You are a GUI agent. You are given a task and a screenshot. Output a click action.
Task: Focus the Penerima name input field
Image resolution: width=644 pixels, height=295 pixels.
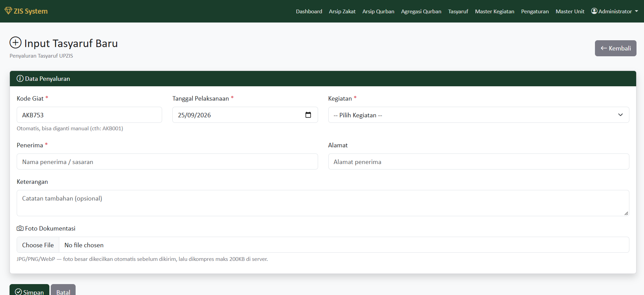click(x=167, y=162)
